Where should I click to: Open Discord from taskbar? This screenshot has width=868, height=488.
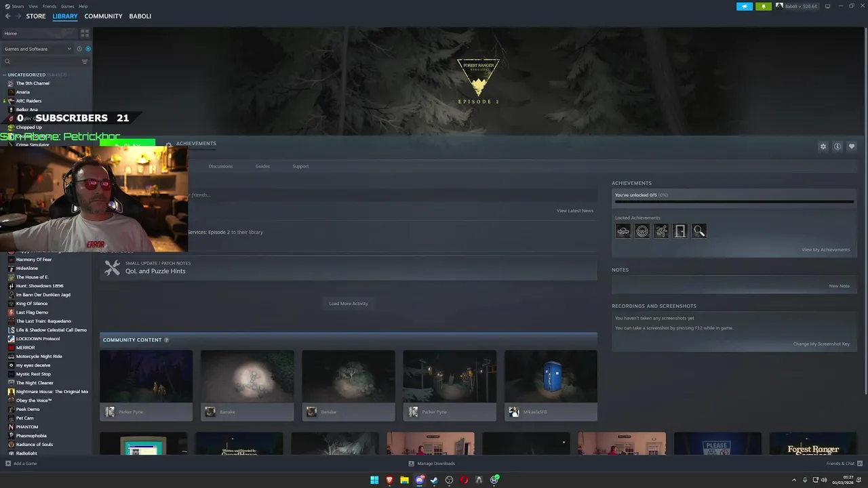[419, 480]
